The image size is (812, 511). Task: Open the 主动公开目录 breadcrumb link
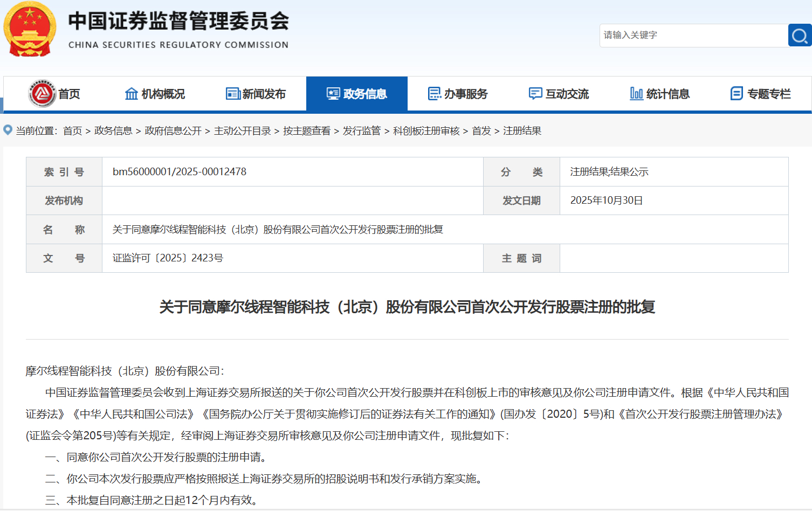(x=243, y=131)
